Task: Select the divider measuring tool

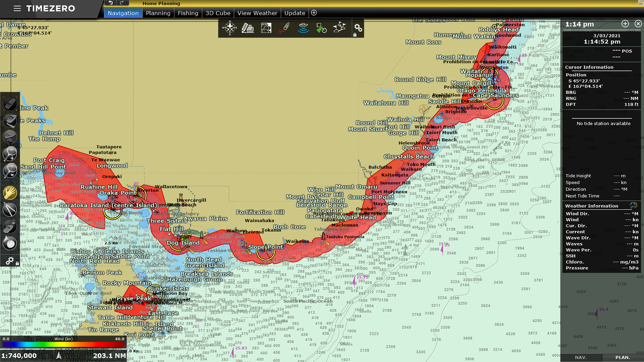Action: pyautogui.click(x=10, y=210)
